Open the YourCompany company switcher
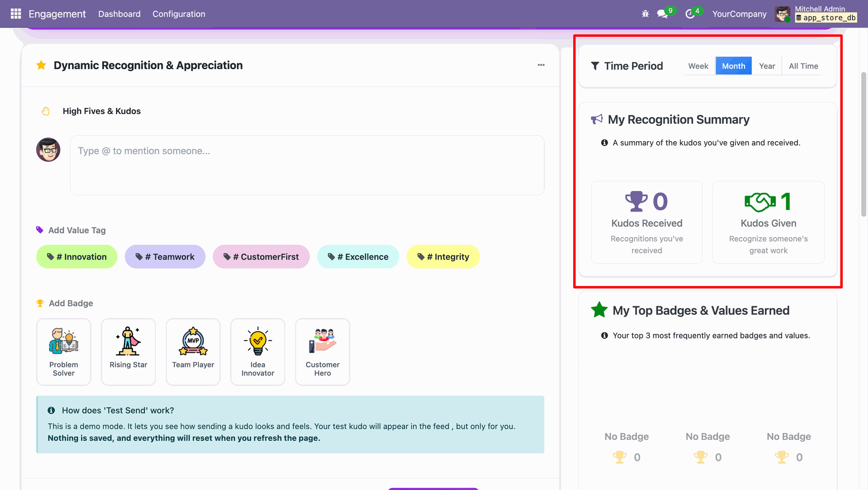The image size is (868, 490). [739, 14]
